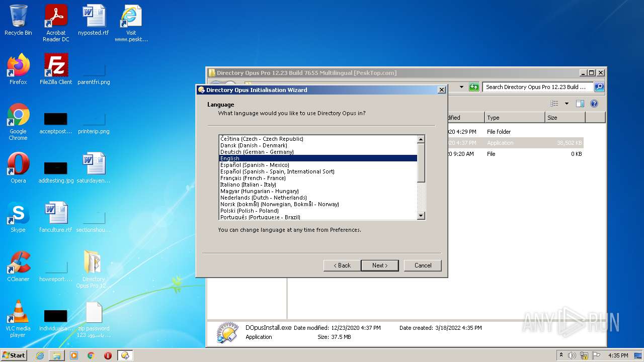The image size is (644, 362).
Task: Show hidden system tray icons
Action: click(x=561, y=355)
